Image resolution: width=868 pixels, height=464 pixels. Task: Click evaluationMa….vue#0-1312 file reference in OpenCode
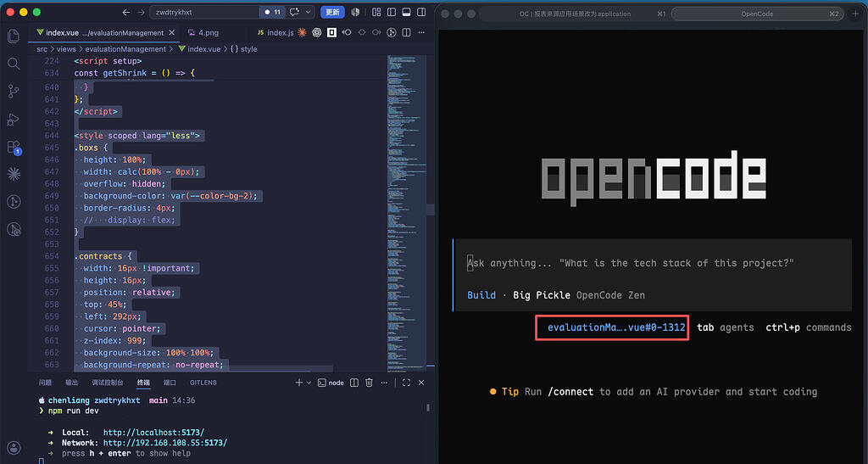[616, 327]
